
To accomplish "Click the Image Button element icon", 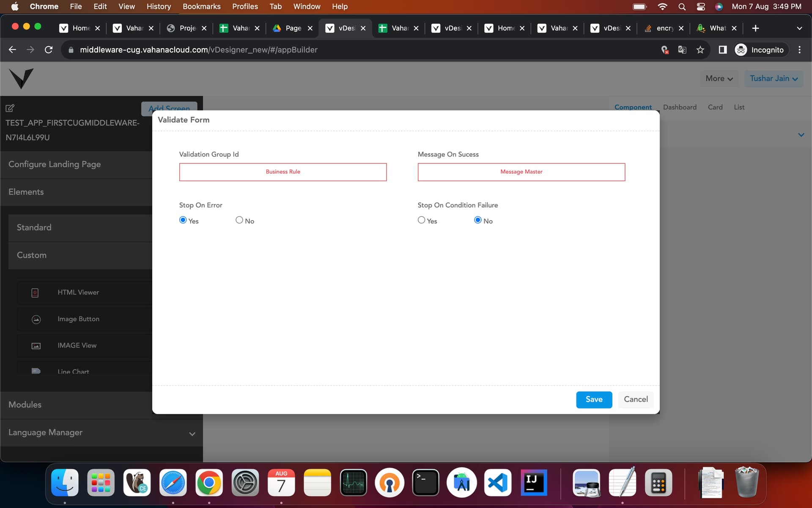I will (36, 319).
